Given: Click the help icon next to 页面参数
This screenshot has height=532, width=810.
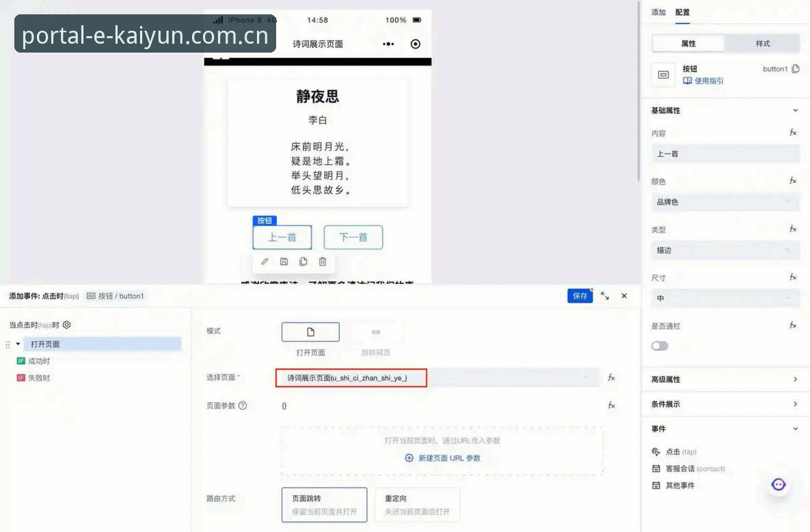Looking at the screenshot, I should [x=243, y=406].
